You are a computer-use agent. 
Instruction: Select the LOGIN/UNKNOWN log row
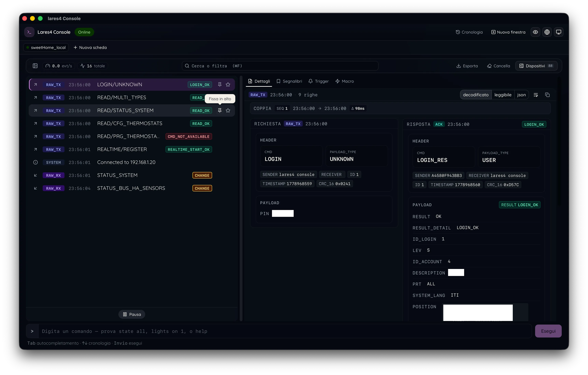(132, 84)
